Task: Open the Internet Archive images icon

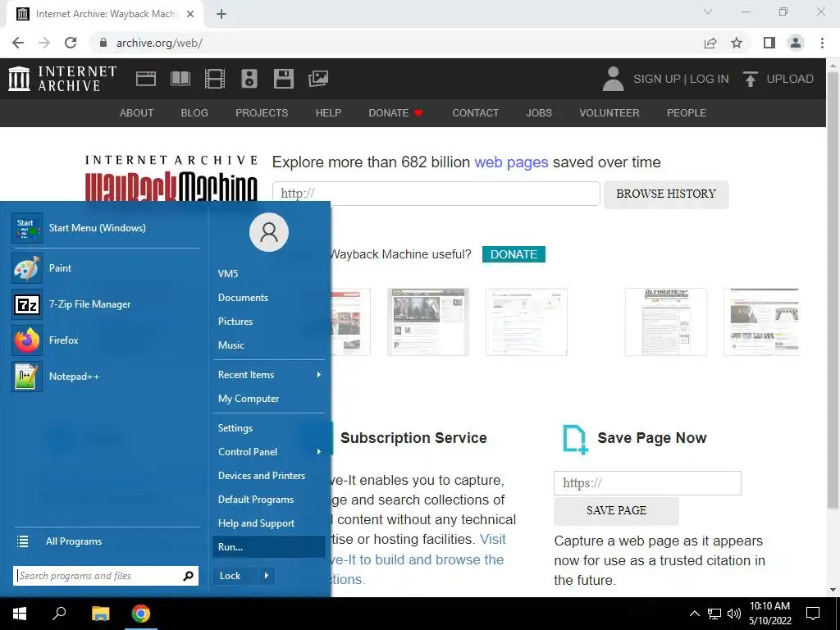Action: (x=318, y=79)
